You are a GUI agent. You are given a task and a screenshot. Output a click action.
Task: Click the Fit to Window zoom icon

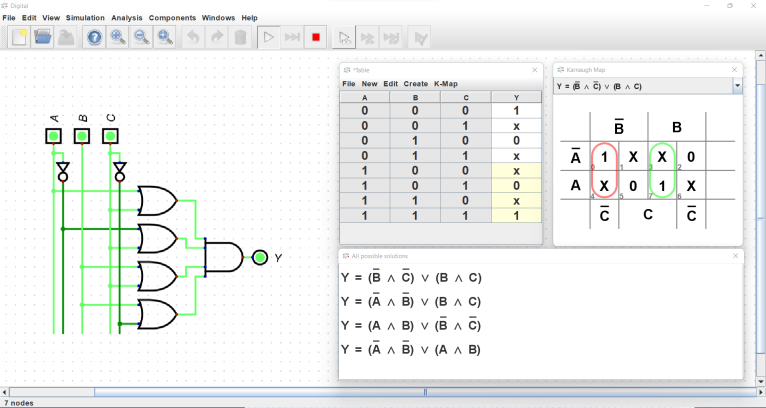[166, 37]
